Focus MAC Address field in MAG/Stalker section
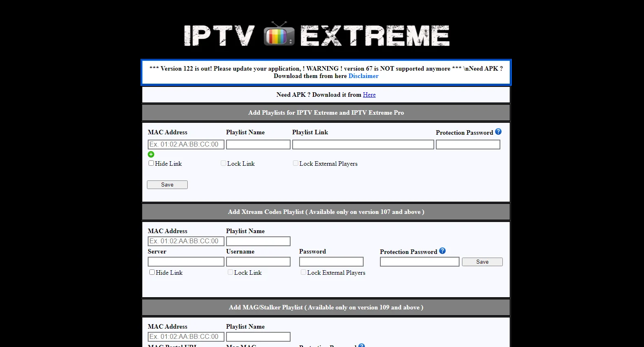644x347 pixels. [x=186, y=337]
